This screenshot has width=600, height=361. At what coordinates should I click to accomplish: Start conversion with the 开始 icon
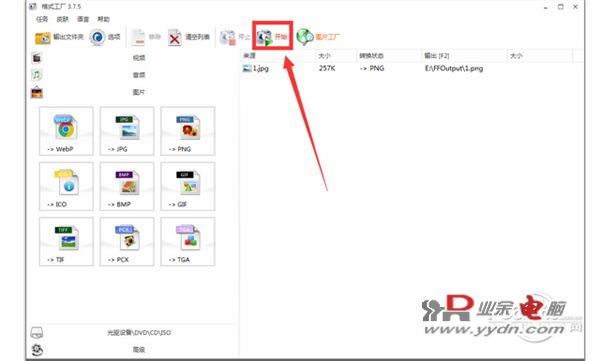pos(264,38)
